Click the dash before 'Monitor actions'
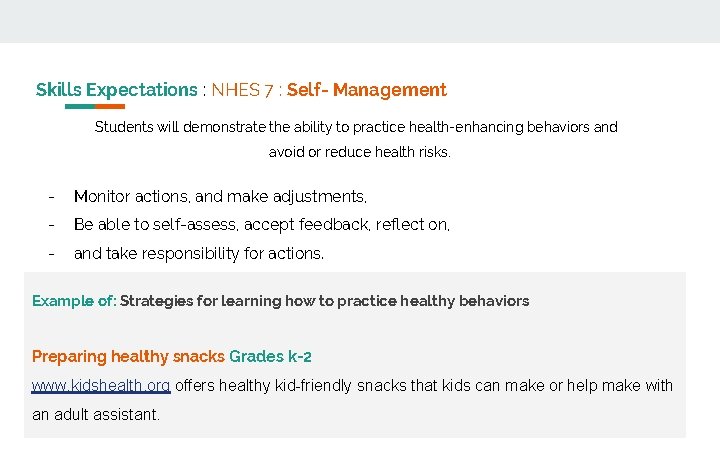Screen dimensions: 720x450 point(51,197)
